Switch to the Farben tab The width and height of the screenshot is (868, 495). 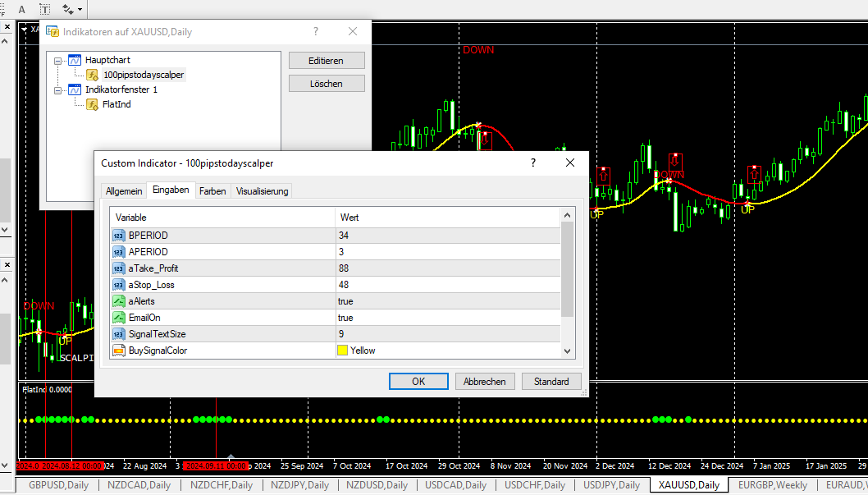(x=212, y=191)
